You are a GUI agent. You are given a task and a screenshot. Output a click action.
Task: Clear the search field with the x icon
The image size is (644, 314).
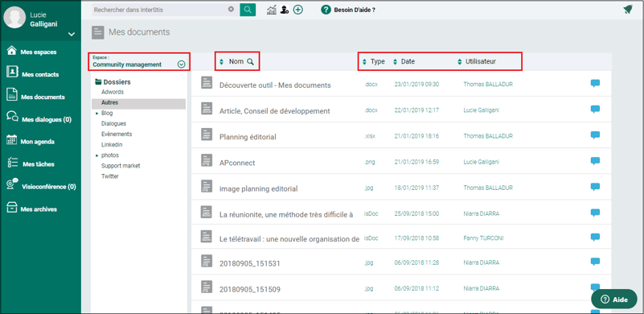231,9
